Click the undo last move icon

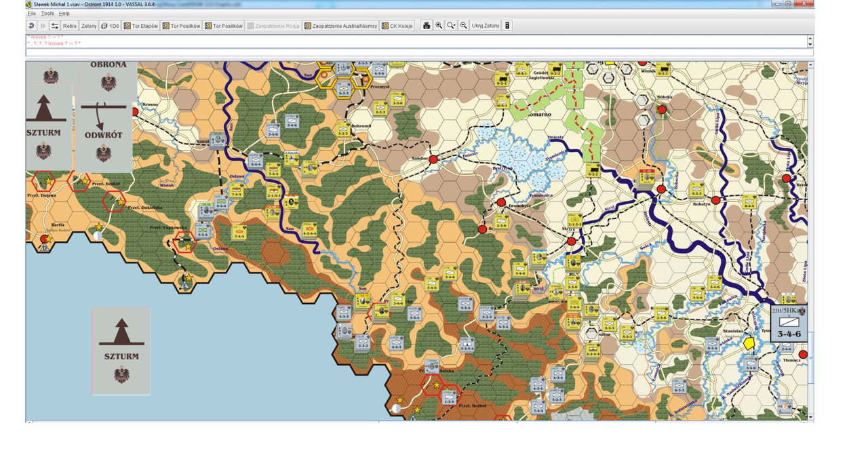[x=32, y=26]
